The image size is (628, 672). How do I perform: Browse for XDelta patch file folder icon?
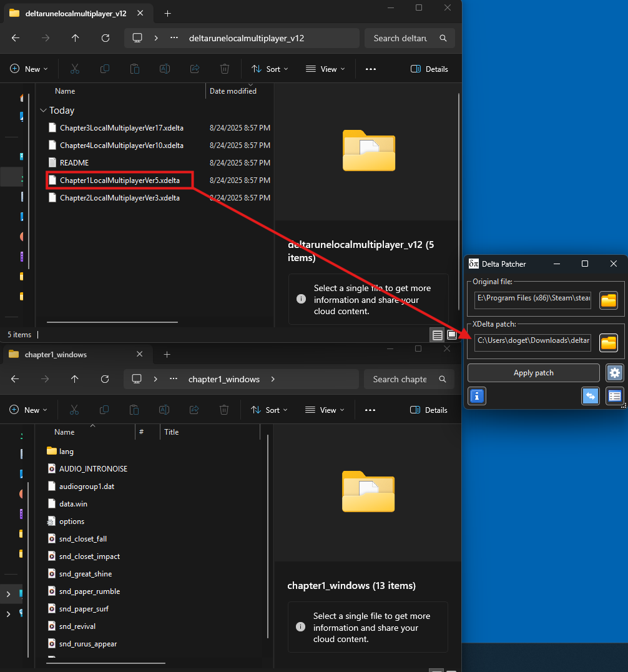coord(608,343)
